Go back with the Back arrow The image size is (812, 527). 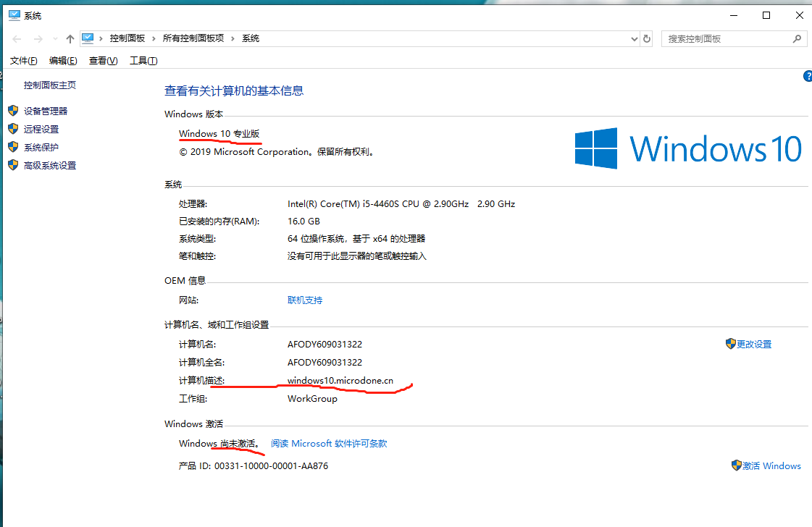point(17,39)
